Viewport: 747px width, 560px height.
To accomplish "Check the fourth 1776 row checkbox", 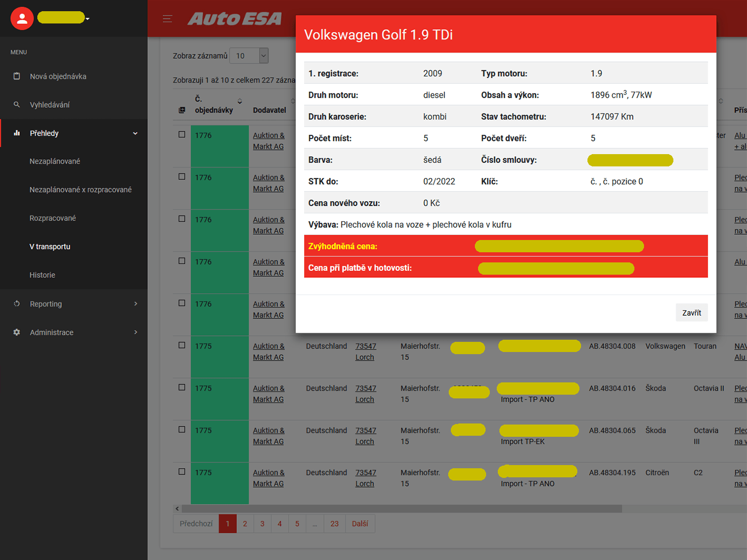I will (x=182, y=261).
